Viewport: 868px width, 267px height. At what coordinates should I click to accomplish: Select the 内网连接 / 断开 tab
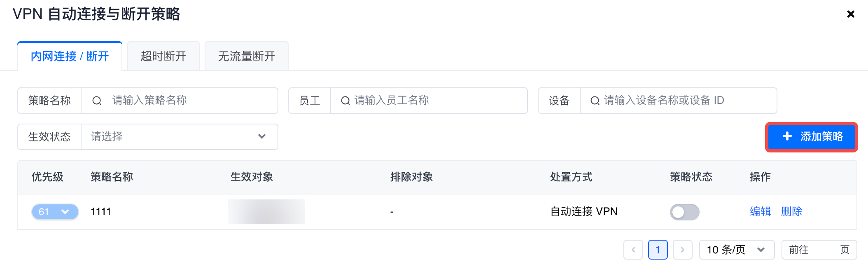click(x=70, y=56)
